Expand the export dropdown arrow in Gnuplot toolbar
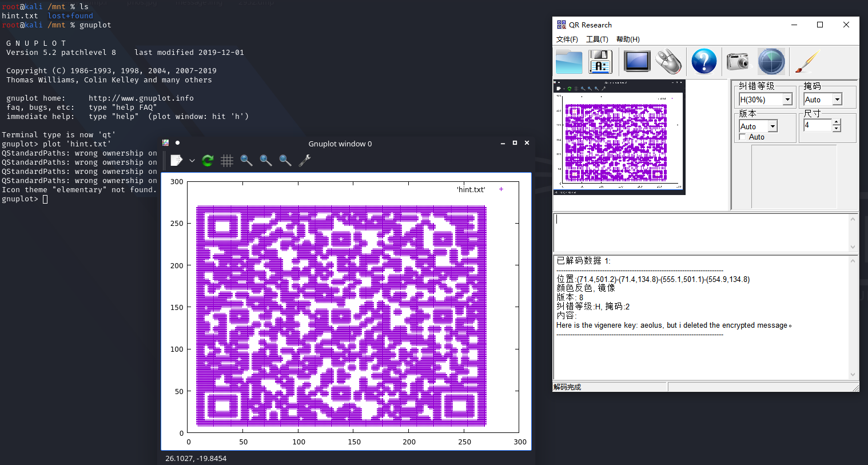This screenshot has height=465, width=868. click(x=192, y=161)
